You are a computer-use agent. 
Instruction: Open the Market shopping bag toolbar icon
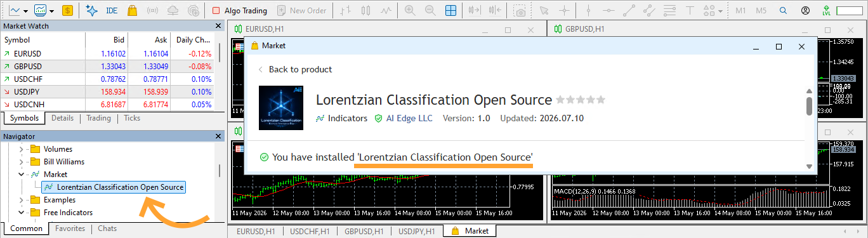(x=133, y=11)
